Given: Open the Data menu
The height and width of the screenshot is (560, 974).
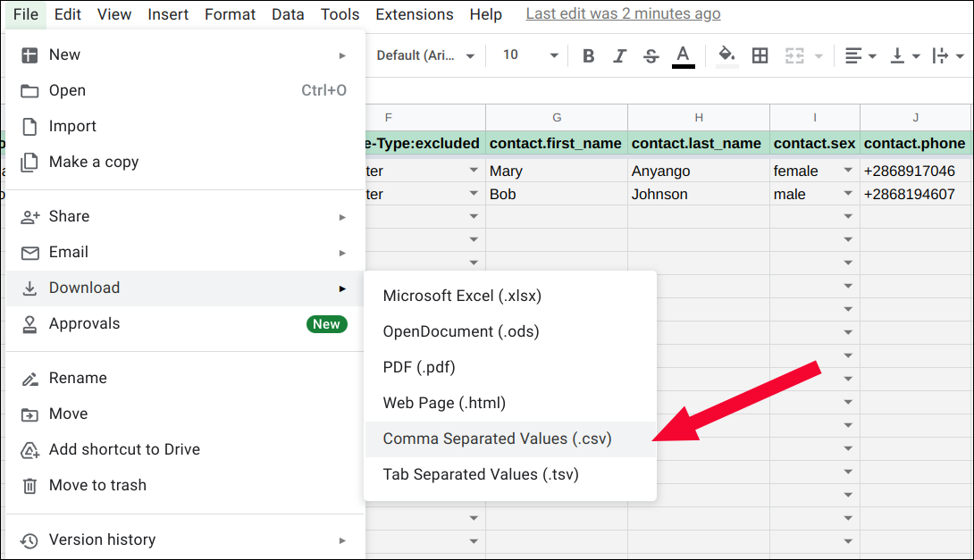Looking at the screenshot, I should tap(288, 14).
